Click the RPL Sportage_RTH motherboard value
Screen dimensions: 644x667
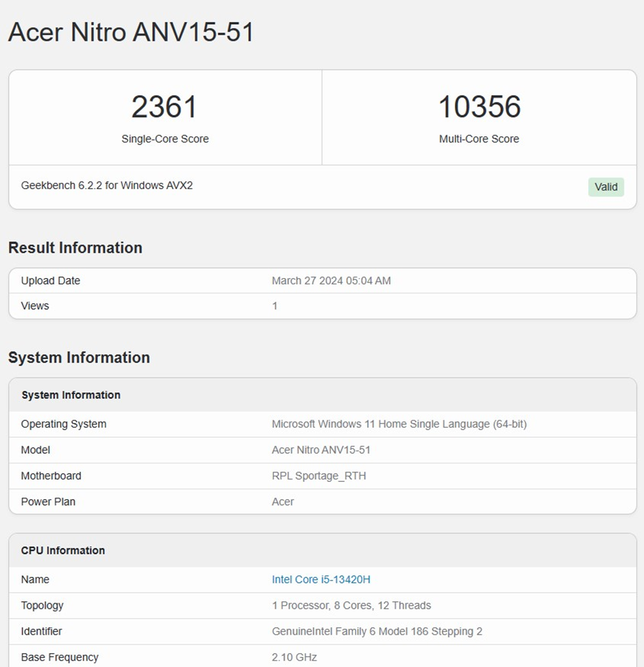click(319, 476)
